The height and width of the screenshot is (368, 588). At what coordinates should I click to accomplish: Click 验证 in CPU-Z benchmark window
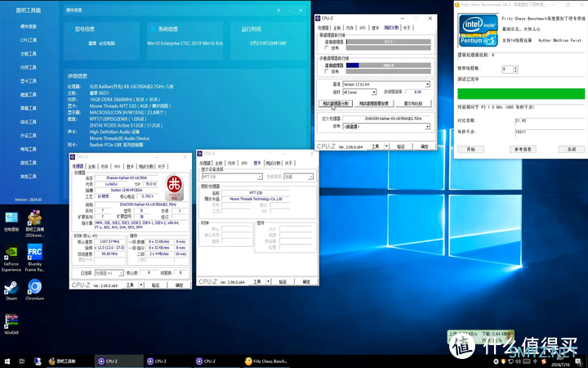401,146
